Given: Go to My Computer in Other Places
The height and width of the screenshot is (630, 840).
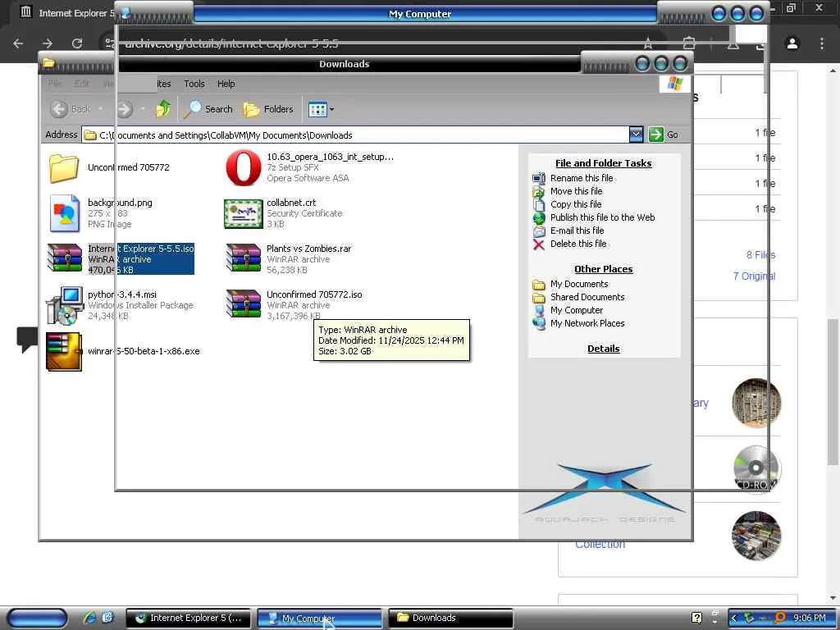Looking at the screenshot, I should pyautogui.click(x=577, y=310).
